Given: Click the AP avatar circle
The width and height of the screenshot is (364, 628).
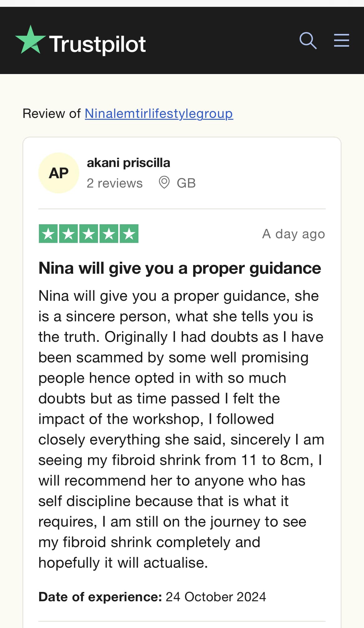Looking at the screenshot, I should (58, 173).
